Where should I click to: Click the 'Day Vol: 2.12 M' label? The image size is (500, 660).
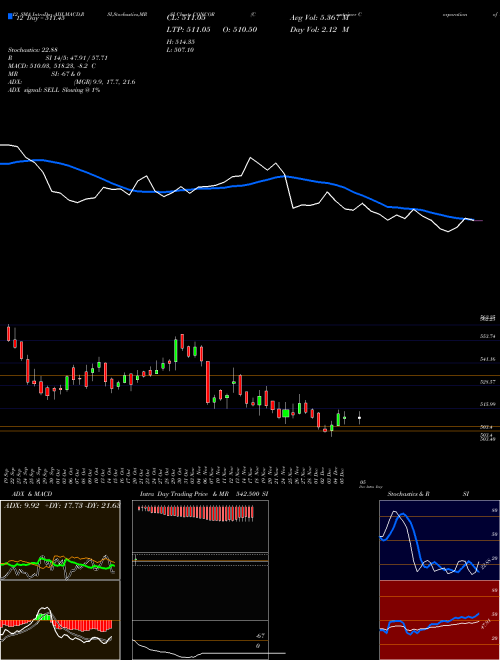tap(319, 29)
